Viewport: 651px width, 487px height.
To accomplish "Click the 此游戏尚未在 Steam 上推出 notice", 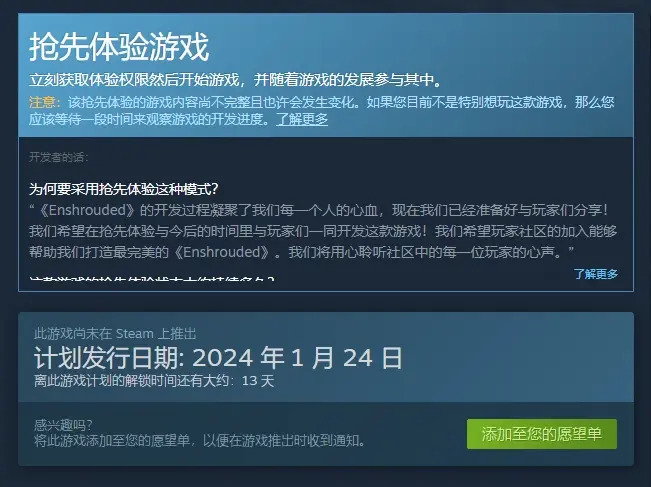I will (x=115, y=333).
